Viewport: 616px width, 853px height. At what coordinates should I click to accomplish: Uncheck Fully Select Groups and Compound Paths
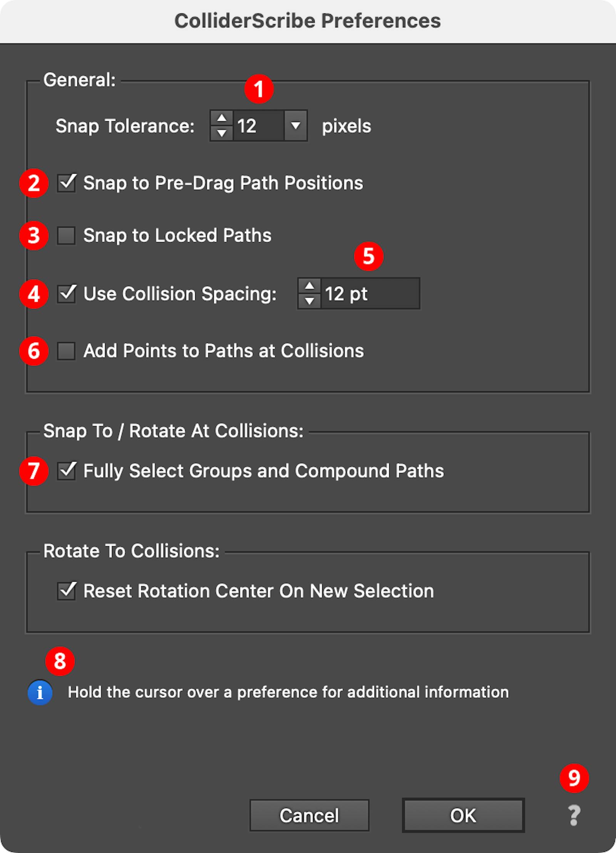67,470
